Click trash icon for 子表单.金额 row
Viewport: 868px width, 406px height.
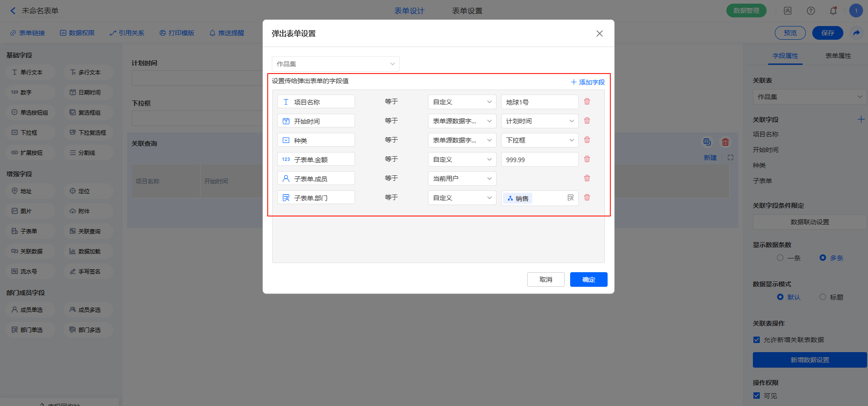[x=587, y=159]
